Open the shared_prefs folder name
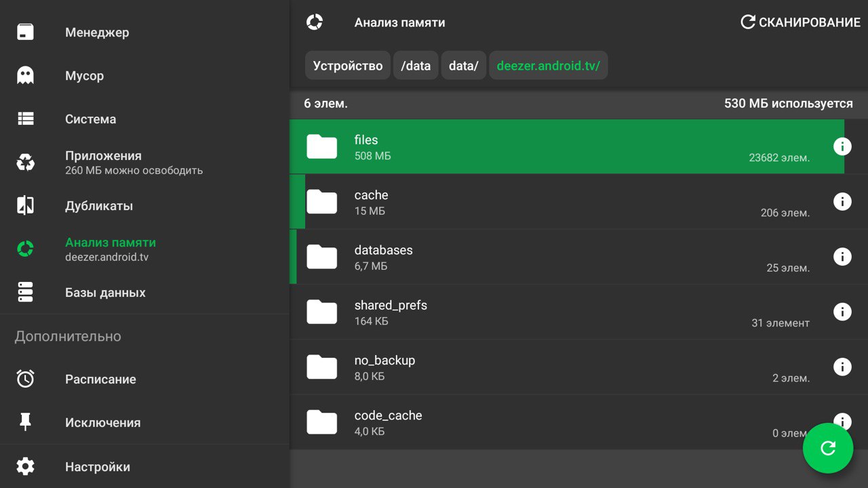Image resolution: width=868 pixels, height=488 pixels. pos(391,305)
